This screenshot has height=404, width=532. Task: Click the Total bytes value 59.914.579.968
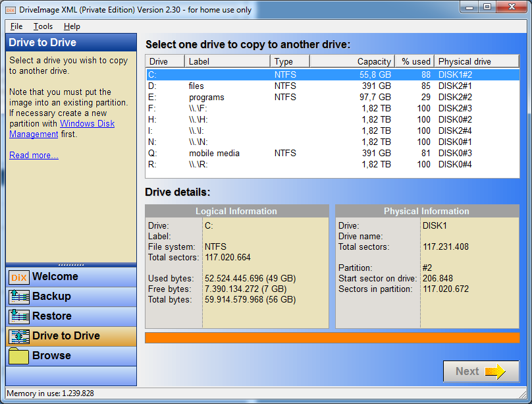[250, 299]
